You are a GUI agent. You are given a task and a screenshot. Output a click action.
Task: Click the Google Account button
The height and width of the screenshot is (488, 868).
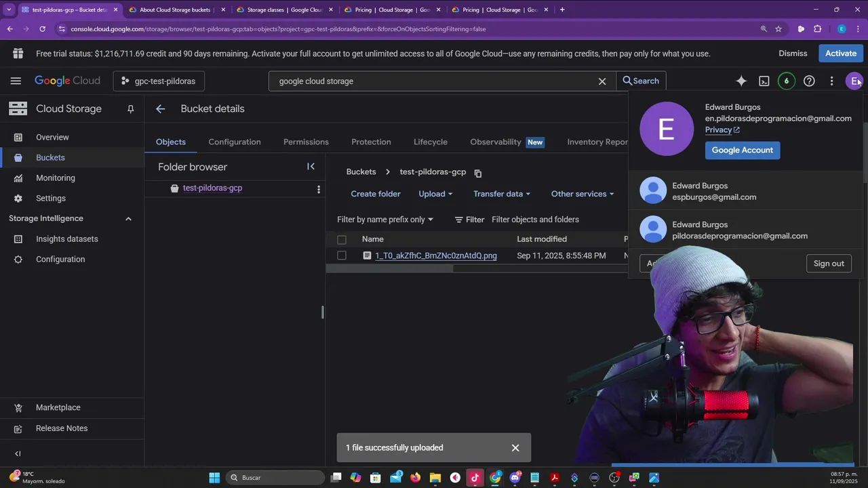pos(743,150)
